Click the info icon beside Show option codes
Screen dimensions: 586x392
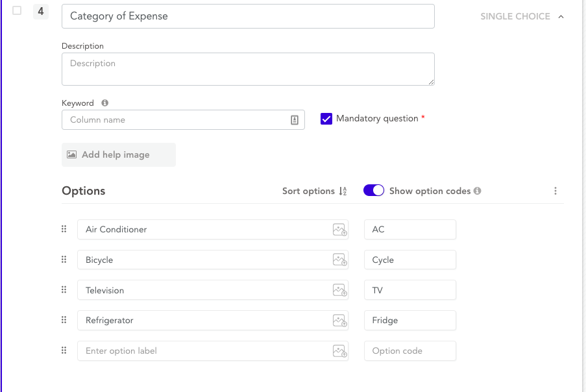click(x=478, y=191)
